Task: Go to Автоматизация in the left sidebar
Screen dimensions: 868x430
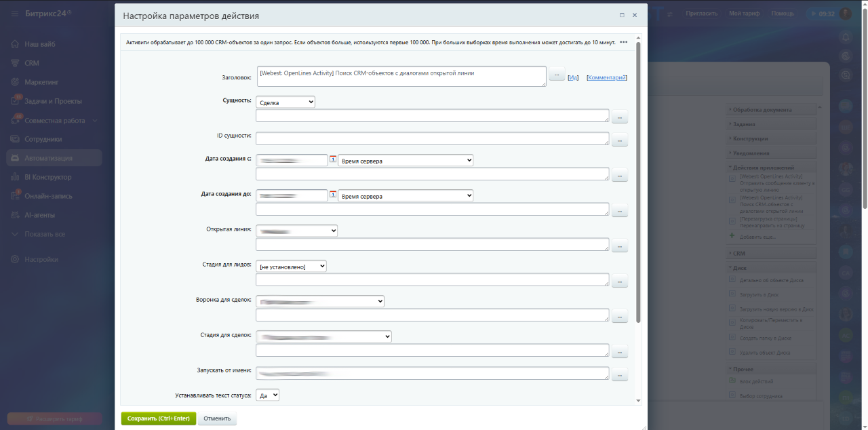Action: point(48,158)
